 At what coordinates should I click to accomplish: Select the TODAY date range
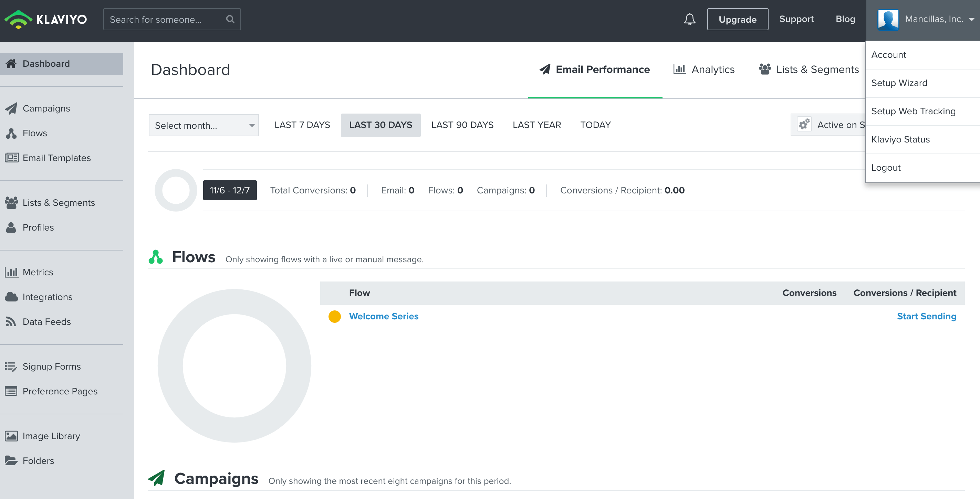click(x=595, y=125)
